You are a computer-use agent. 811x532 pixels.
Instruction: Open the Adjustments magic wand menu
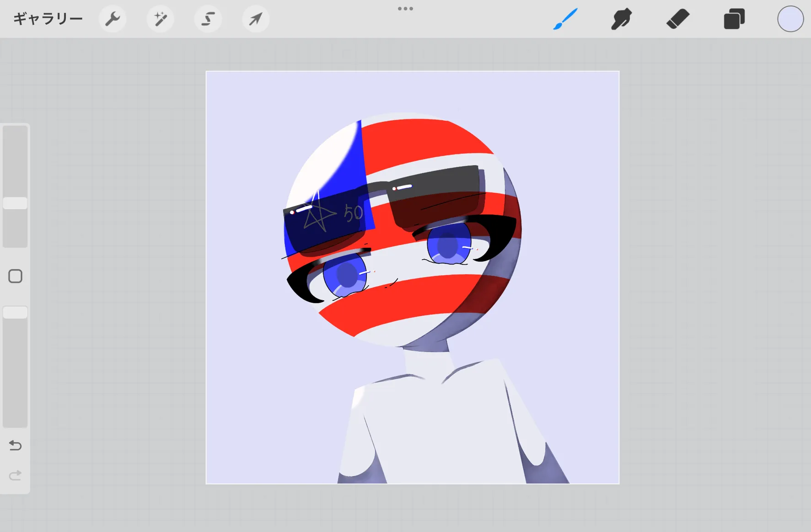pos(160,19)
